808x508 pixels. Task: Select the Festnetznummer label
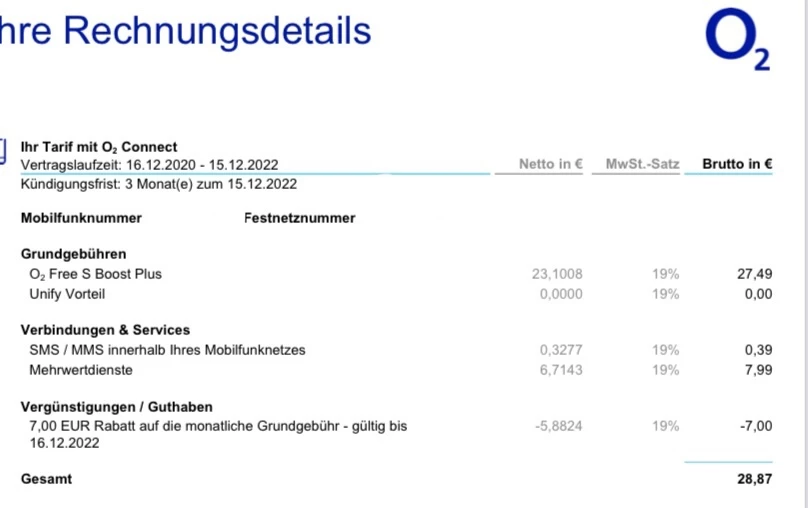(x=300, y=218)
